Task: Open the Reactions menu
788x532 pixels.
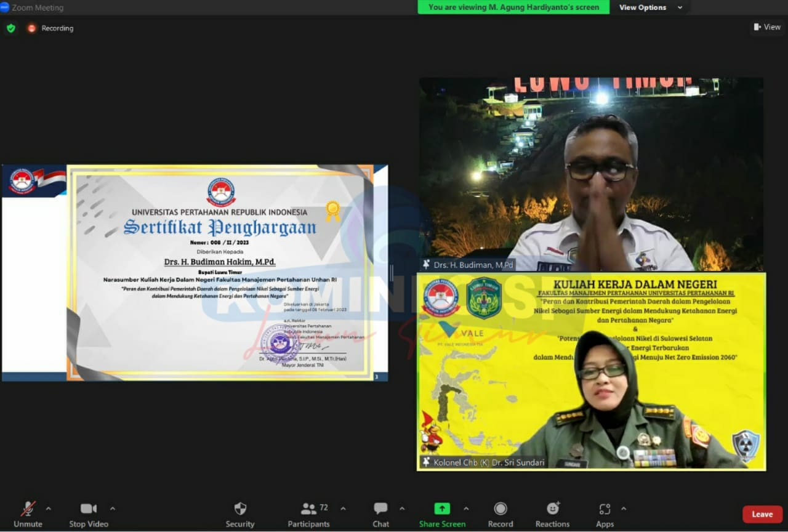Action: (552, 515)
